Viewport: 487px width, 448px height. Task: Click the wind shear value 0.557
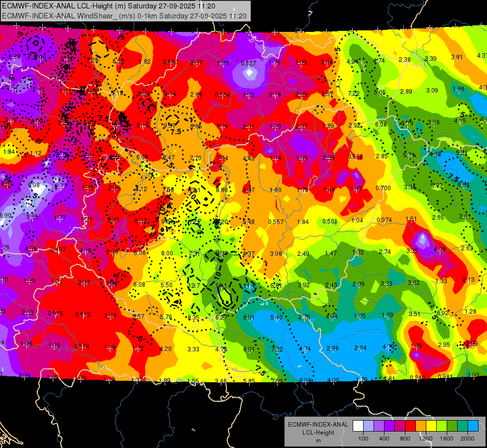tap(276, 222)
